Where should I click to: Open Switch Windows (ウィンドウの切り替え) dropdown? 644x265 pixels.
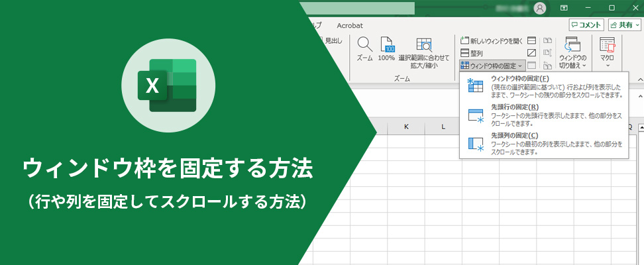click(x=572, y=52)
